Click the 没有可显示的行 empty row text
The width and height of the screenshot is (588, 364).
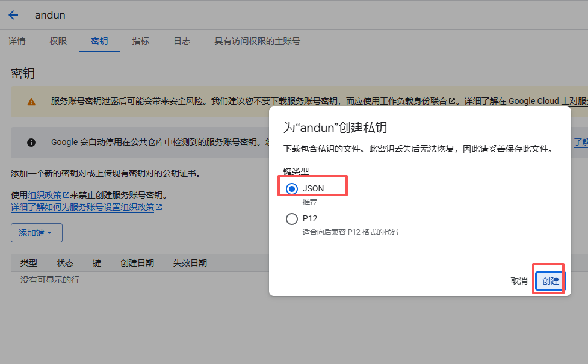click(x=50, y=280)
